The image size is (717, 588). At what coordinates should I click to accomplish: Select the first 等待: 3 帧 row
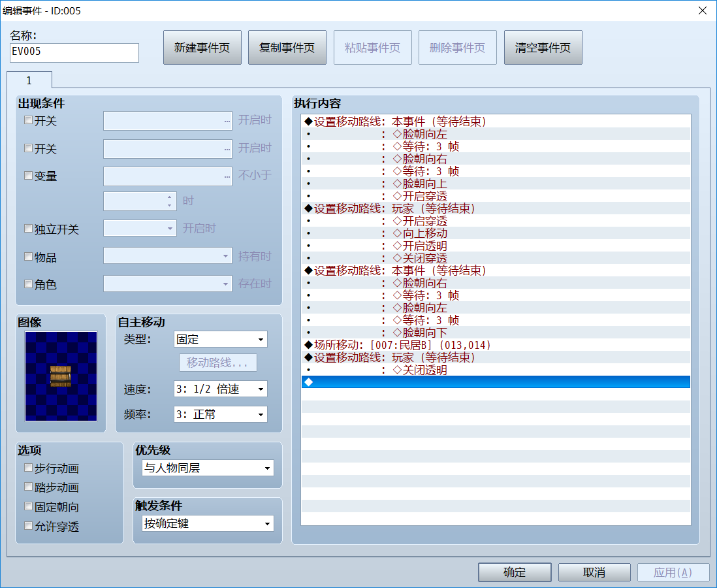(x=496, y=146)
